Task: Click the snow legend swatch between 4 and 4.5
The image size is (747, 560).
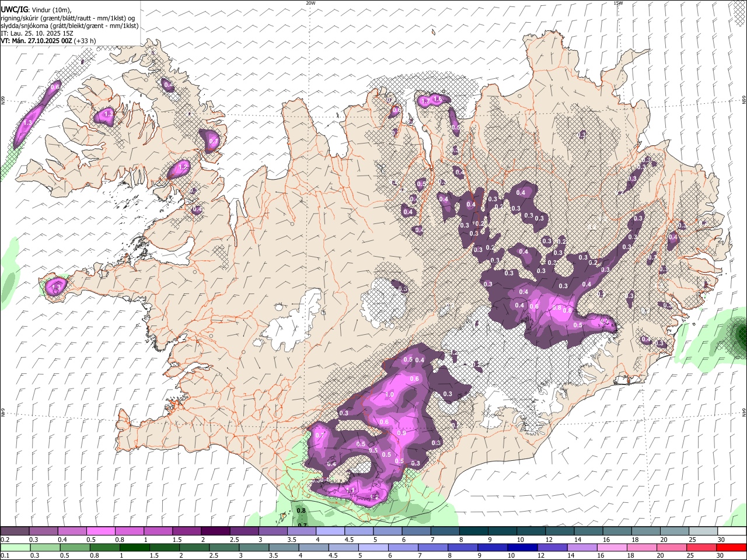Action: 330,531
